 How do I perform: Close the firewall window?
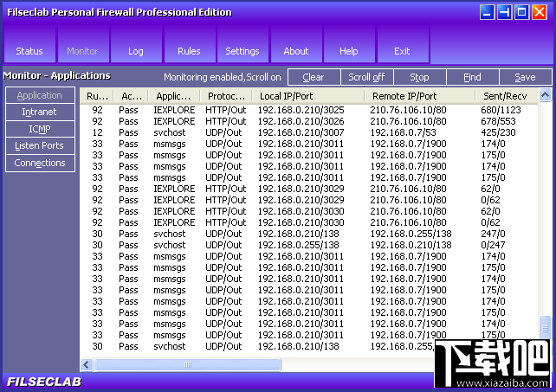click(540, 12)
